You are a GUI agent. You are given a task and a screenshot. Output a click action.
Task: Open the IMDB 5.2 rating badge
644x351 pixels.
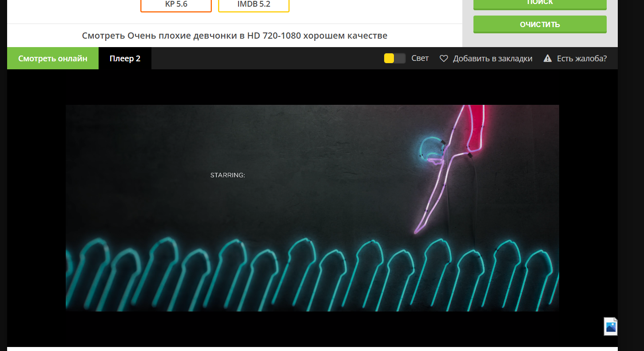[x=254, y=4]
